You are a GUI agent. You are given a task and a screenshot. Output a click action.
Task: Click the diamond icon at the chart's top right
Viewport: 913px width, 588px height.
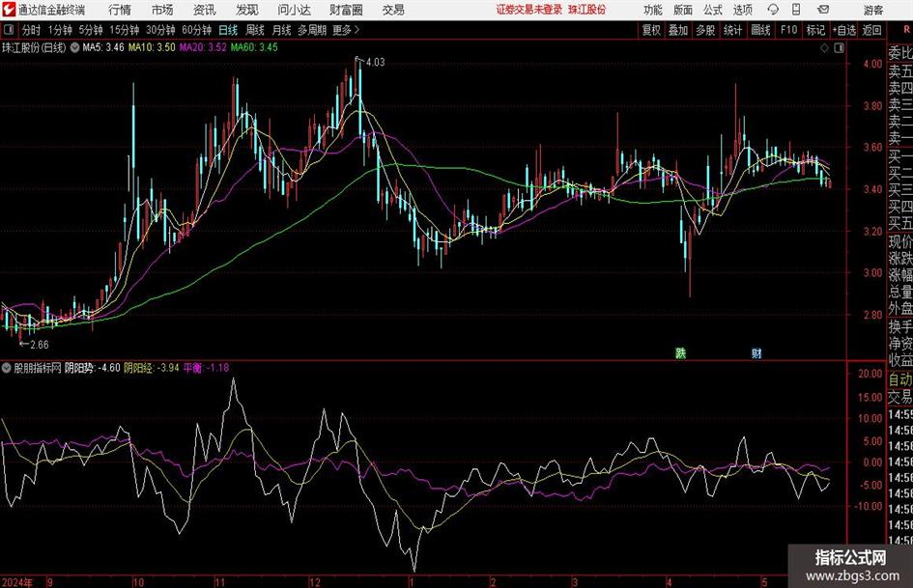pyautogui.click(x=824, y=48)
